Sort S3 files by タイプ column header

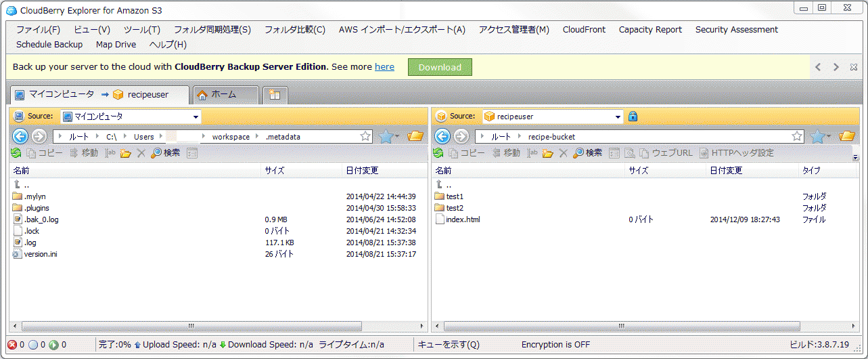pyautogui.click(x=828, y=171)
